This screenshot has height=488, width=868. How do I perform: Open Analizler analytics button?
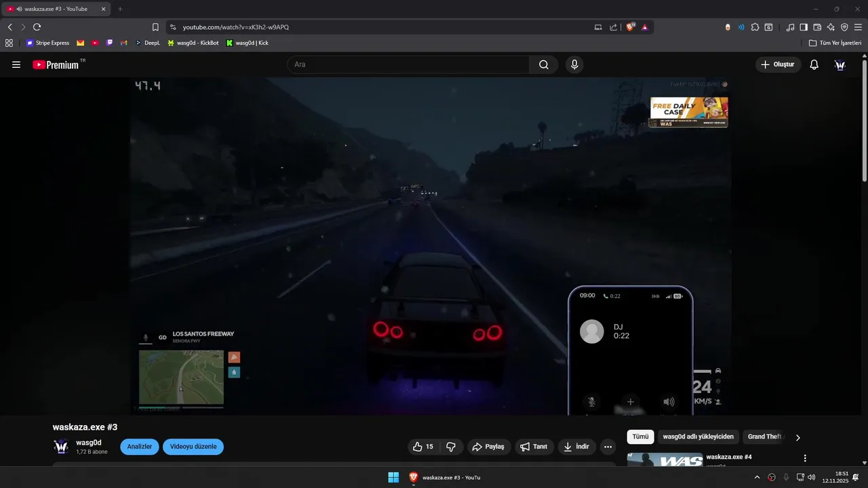pyautogui.click(x=140, y=447)
